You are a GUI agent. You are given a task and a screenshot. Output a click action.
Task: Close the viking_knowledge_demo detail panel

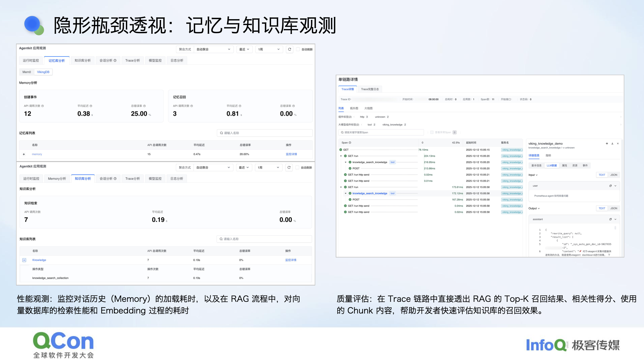coord(618,143)
